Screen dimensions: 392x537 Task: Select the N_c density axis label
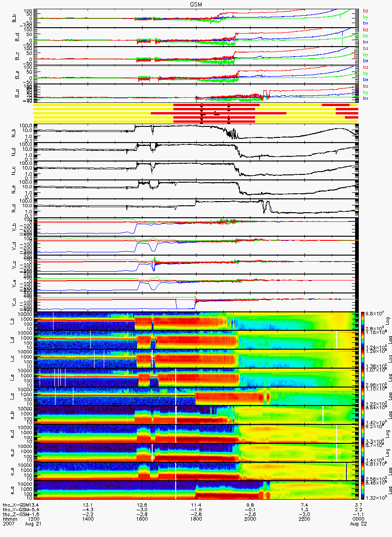(x=14, y=170)
